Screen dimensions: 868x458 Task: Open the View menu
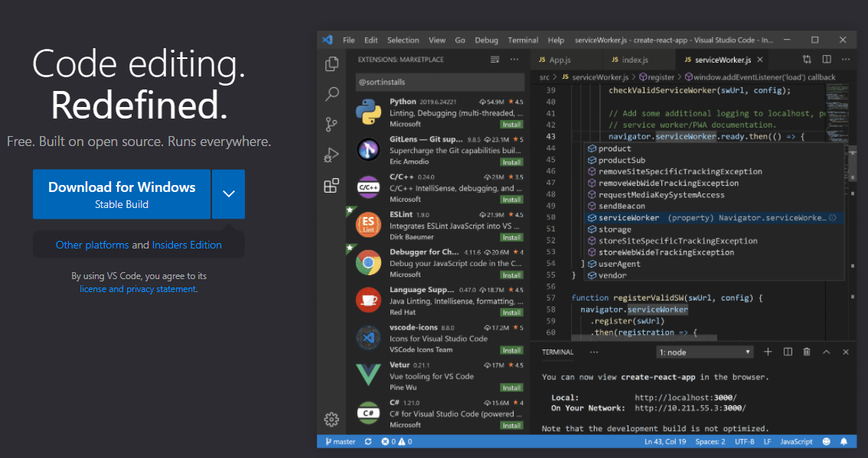click(437, 40)
